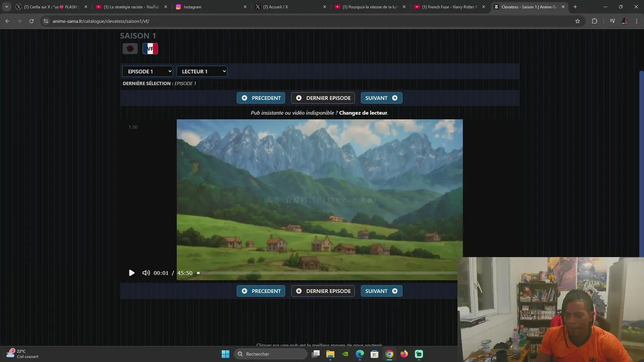Open NVIDIA app from taskbar
644x362 pixels.
tap(345, 354)
